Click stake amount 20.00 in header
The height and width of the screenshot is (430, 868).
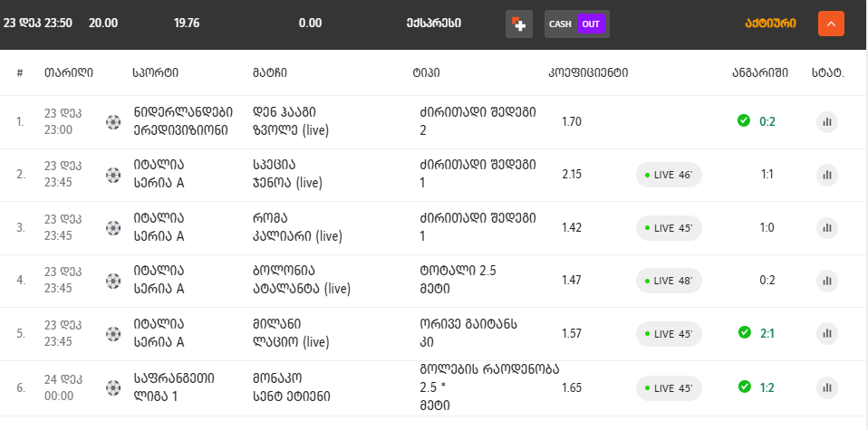click(103, 24)
